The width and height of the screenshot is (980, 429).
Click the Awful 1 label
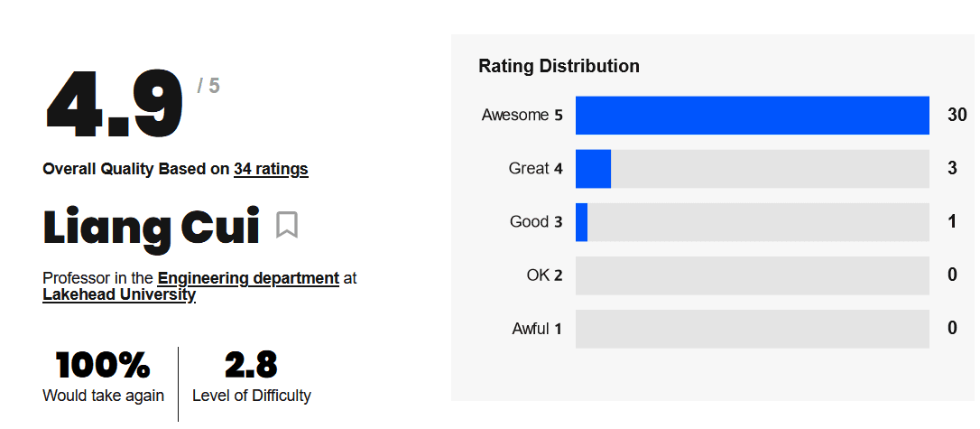pos(537,329)
